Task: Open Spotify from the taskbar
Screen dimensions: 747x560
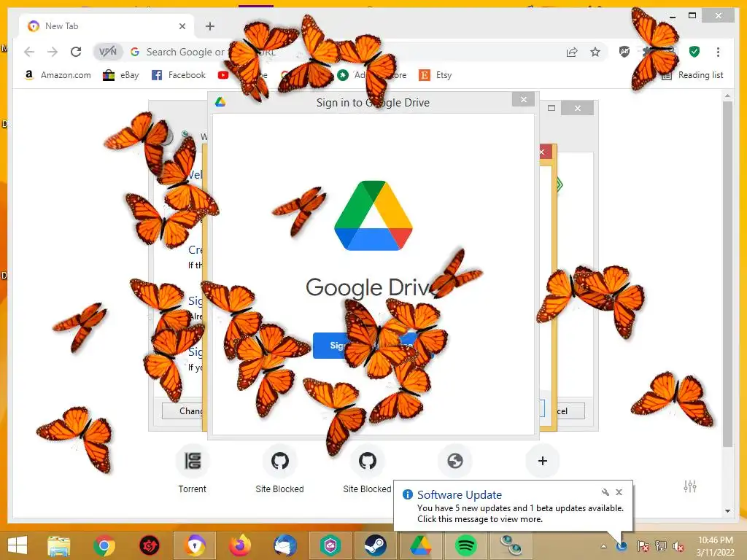Action: pos(465,545)
